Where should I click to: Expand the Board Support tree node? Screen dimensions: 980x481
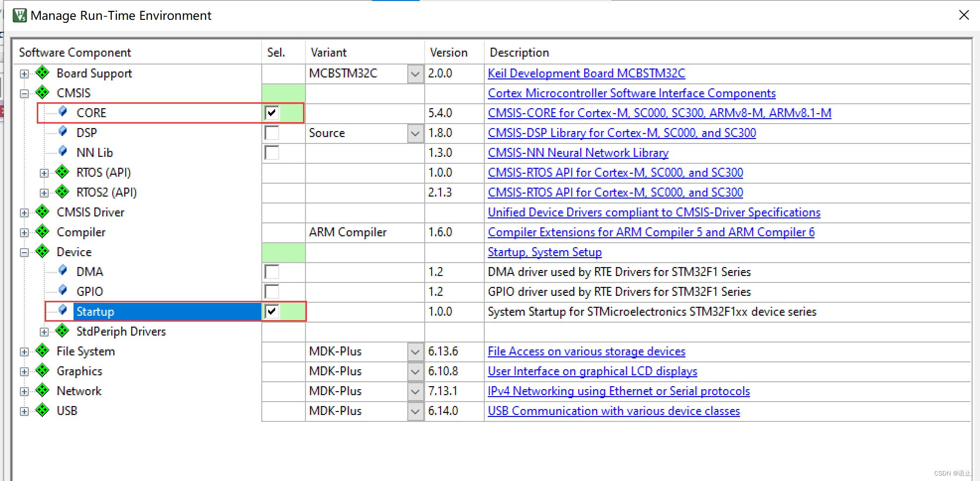[x=24, y=74]
